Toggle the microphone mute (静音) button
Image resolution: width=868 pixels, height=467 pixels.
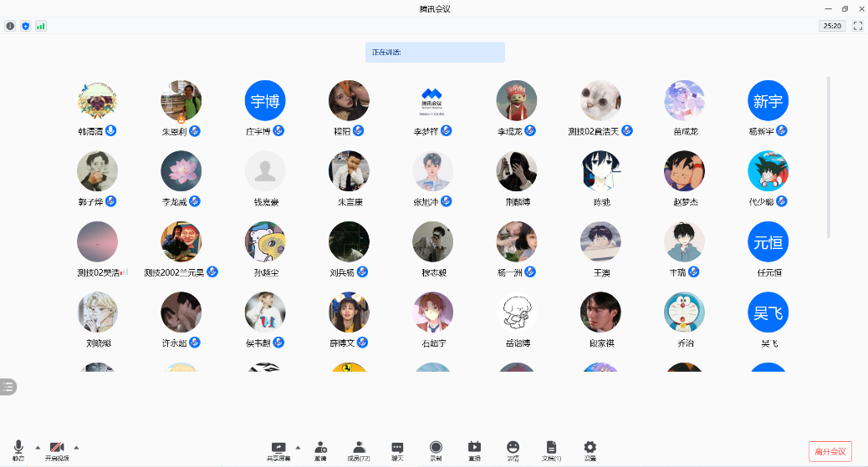18,451
